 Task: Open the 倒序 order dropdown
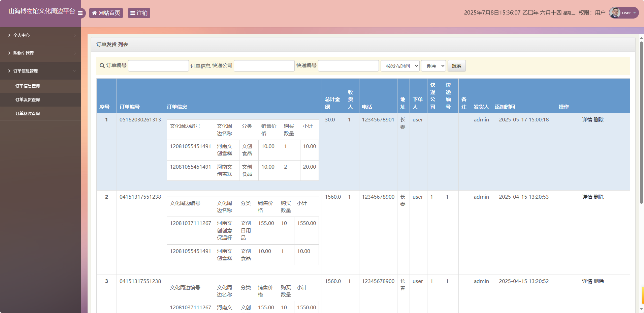click(433, 66)
